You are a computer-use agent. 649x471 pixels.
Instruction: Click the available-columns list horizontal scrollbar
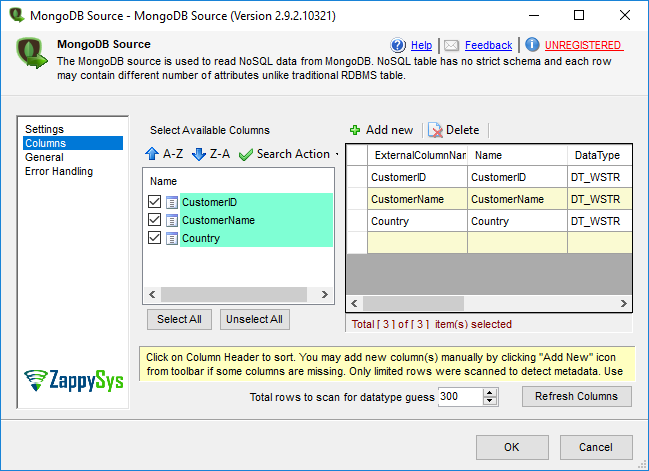234,295
